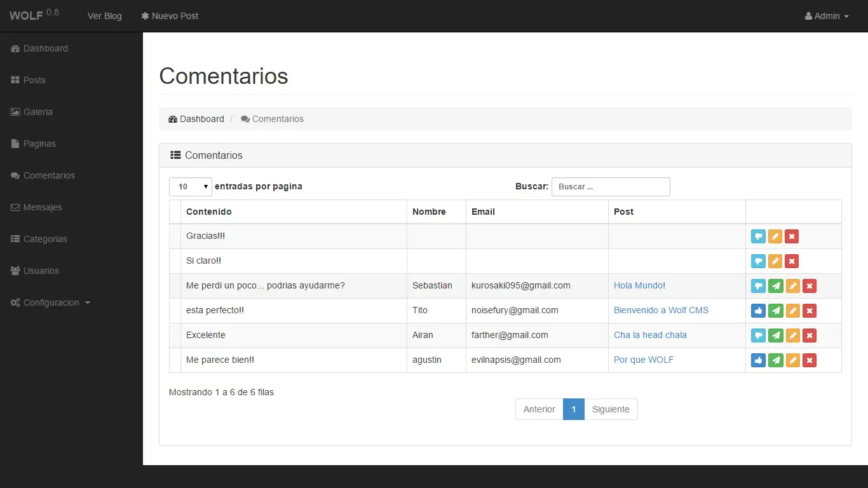
Task: Delete the 'Si claro!!' comment
Action: coord(792,261)
